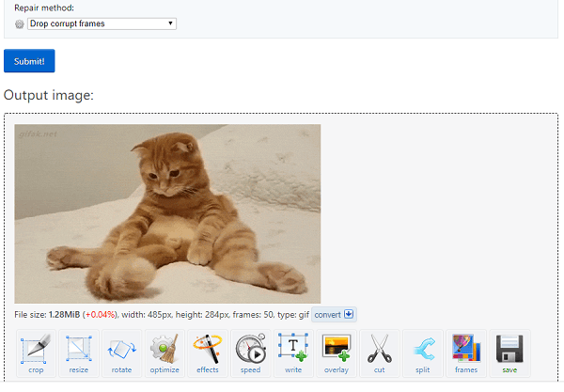564x392 pixels.
Task: Choose the rotate tool icon
Action: 121,353
